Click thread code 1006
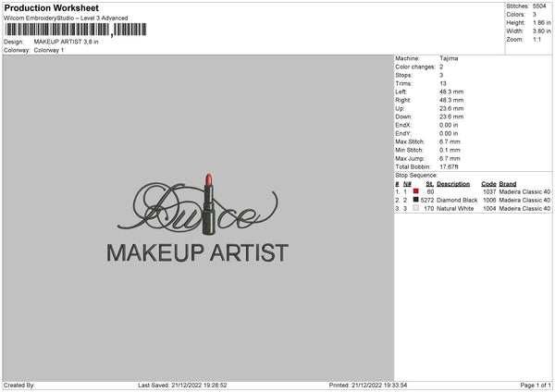Image resolution: width=555 pixels, height=392 pixels. [489, 201]
